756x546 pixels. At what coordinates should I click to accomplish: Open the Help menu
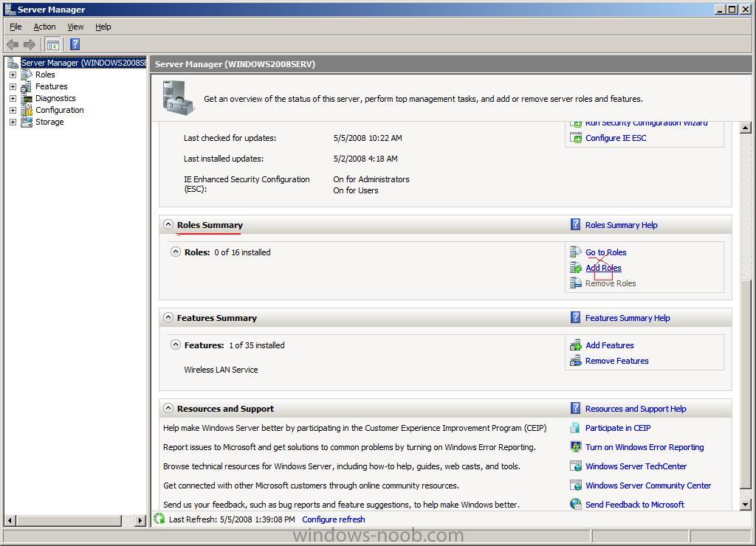[x=103, y=27]
